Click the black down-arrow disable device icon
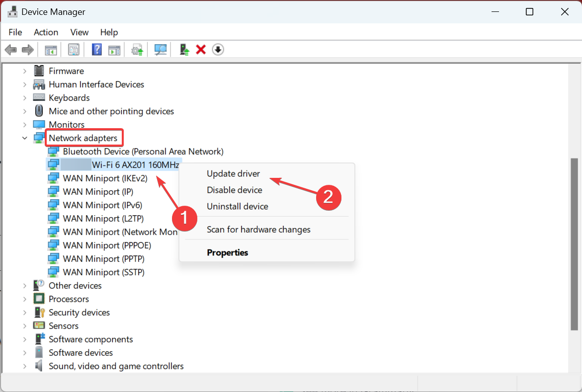This screenshot has height=392, width=582. coord(218,50)
